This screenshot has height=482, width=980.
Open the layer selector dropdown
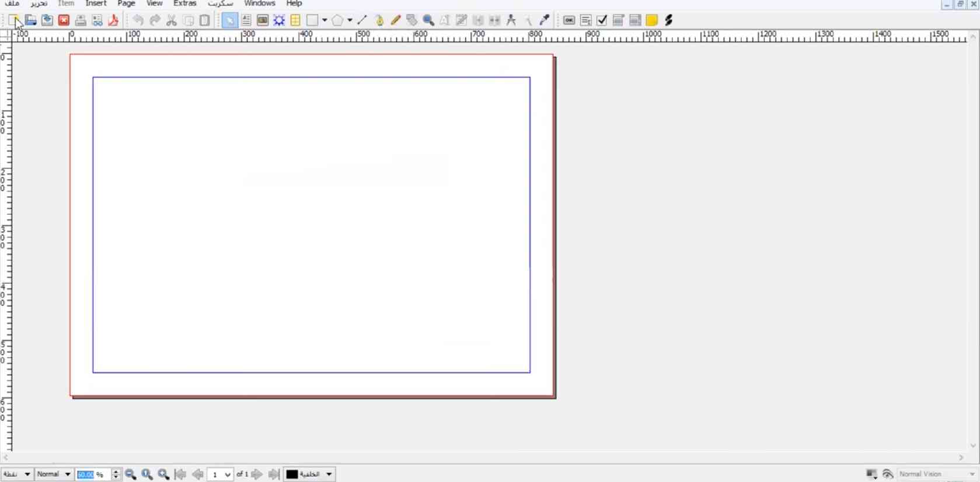[309, 474]
